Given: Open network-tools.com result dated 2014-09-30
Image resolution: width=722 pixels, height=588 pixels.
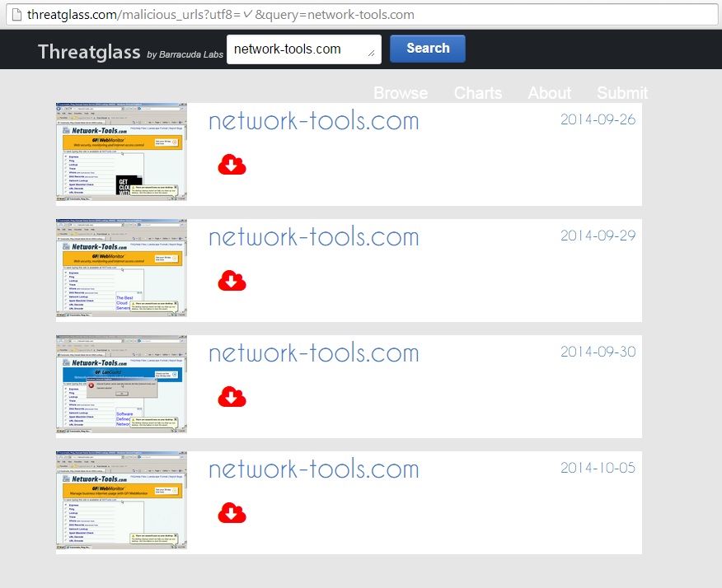Looking at the screenshot, I should pos(313,353).
